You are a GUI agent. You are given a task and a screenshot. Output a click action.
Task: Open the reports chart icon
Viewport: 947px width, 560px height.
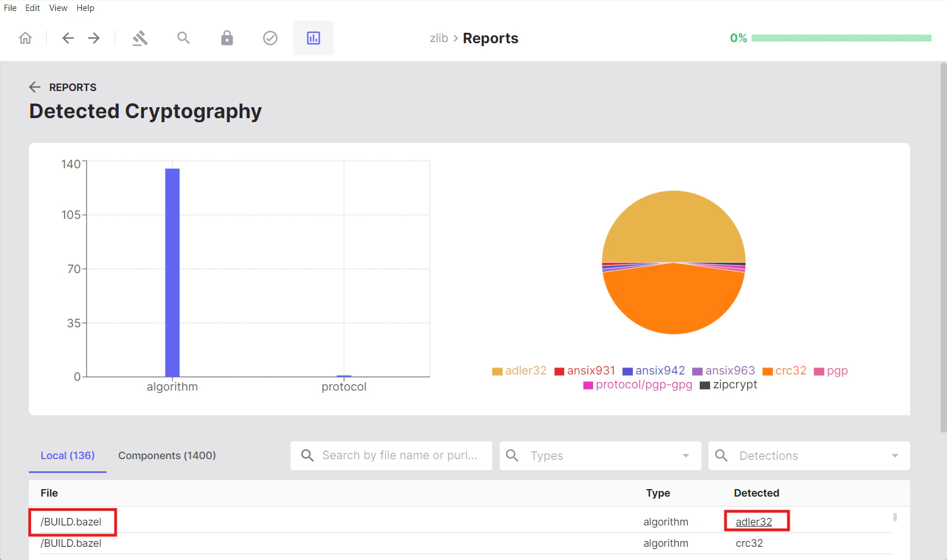click(314, 38)
